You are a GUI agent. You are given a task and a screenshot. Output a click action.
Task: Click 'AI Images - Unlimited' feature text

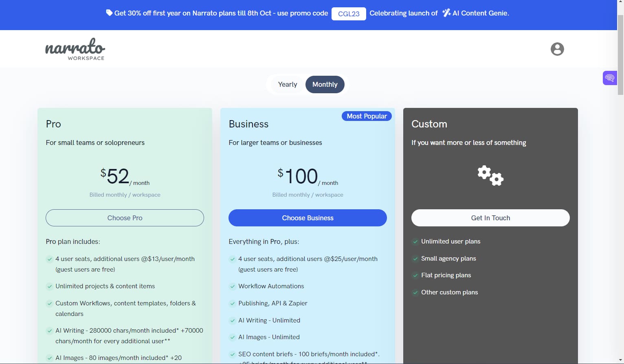269,337
